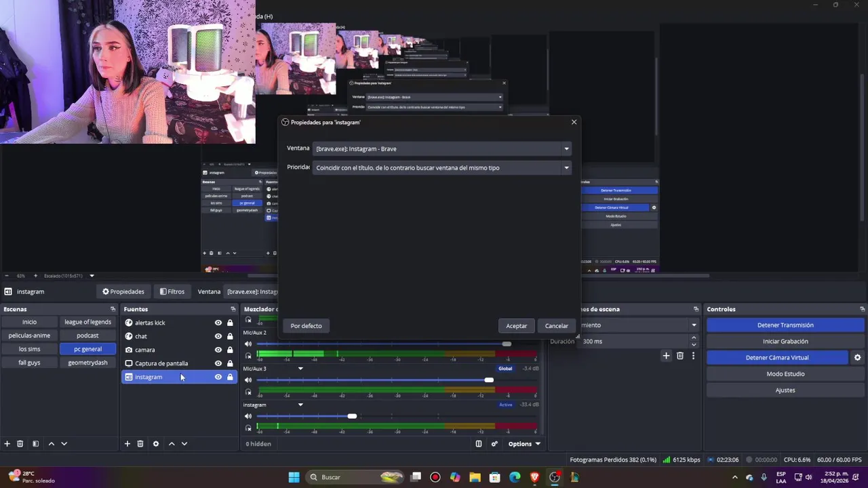The width and height of the screenshot is (868, 488).
Task: Hide instagram source eye icon
Action: tap(218, 377)
